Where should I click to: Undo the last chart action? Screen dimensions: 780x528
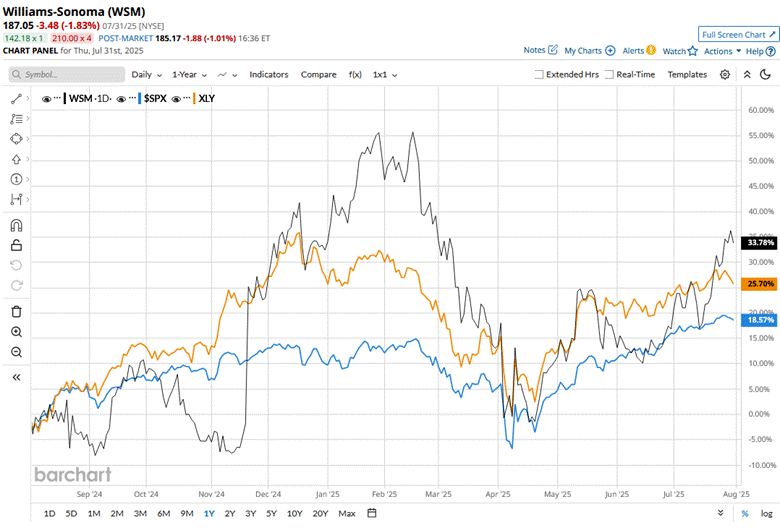(x=16, y=265)
